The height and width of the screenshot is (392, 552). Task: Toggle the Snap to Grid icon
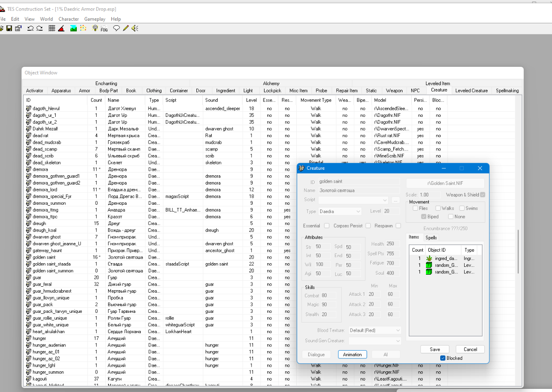[x=52, y=29]
